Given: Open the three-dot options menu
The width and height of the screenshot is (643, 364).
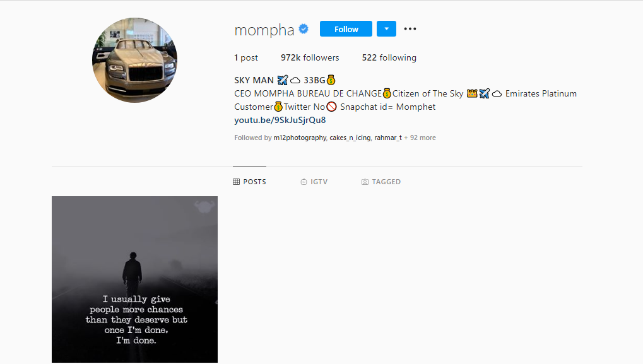Looking at the screenshot, I should tap(410, 28).
